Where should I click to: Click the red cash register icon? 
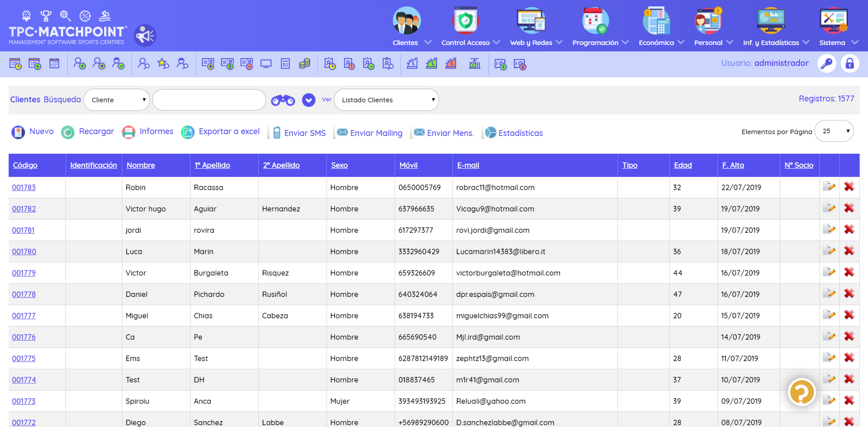click(451, 64)
